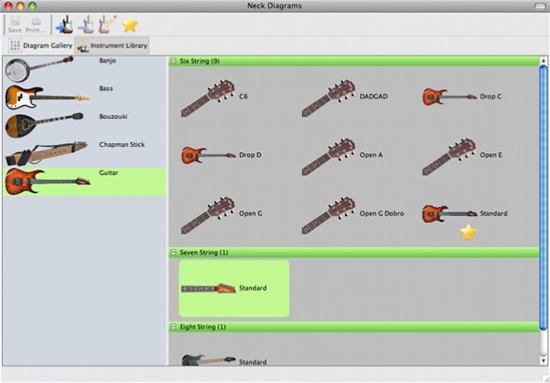The height and width of the screenshot is (383, 550).
Task: Select Chapman Stick in the instrument list
Action: (85, 154)
